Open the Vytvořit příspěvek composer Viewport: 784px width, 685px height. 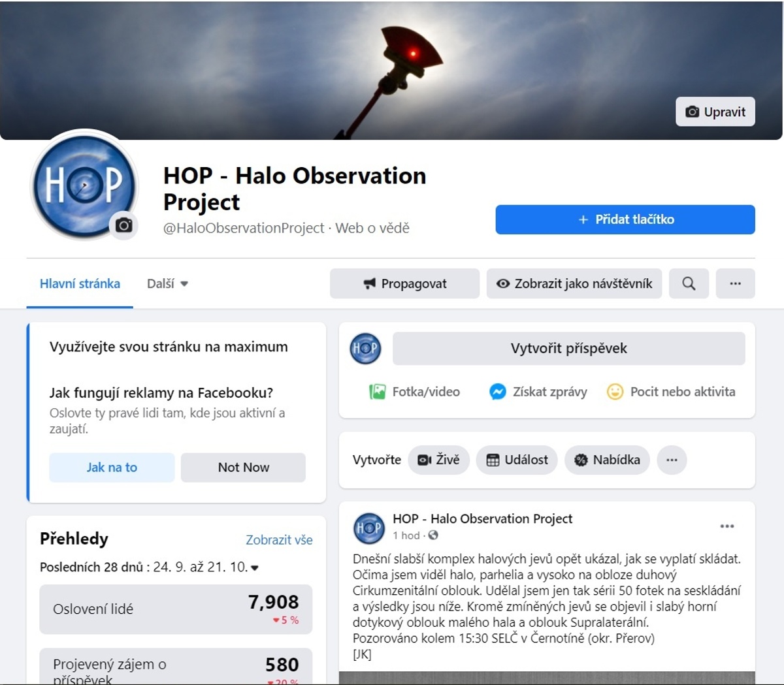568,349
